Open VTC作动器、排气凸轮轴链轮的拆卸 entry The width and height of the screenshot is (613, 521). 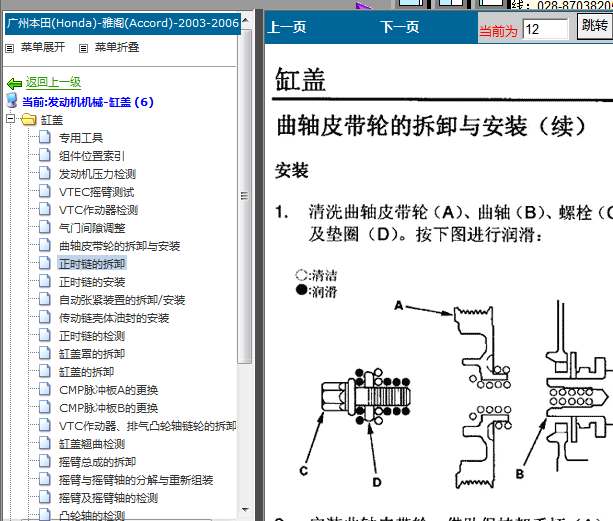tap(147, 426)
